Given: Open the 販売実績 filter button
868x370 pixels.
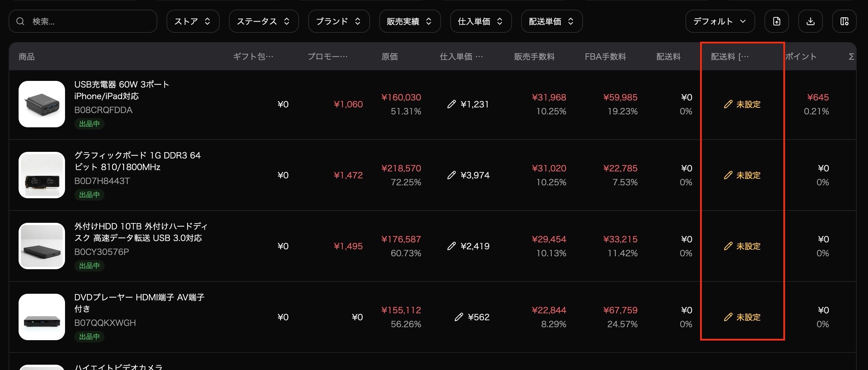Looking at the screenshot, I should coord(410,22).
